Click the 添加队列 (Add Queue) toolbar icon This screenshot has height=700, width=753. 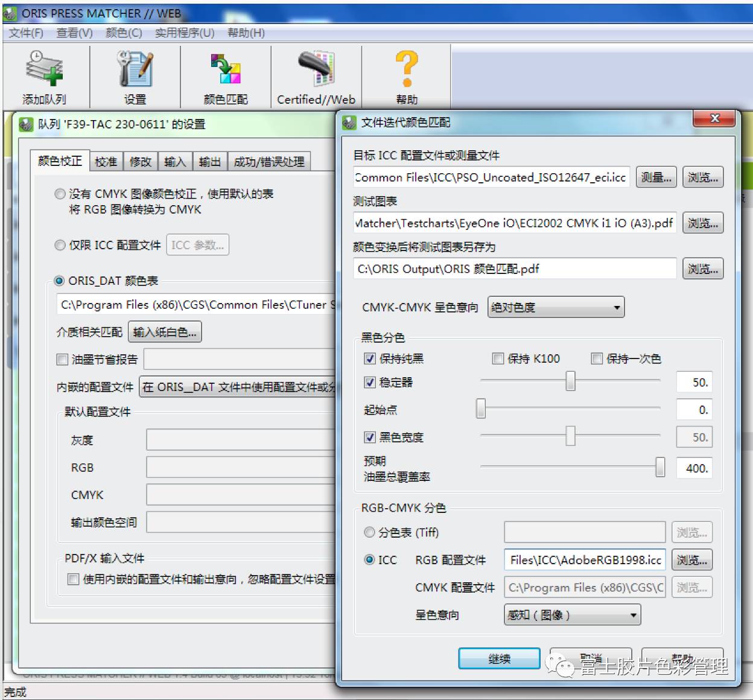point(45,77)
